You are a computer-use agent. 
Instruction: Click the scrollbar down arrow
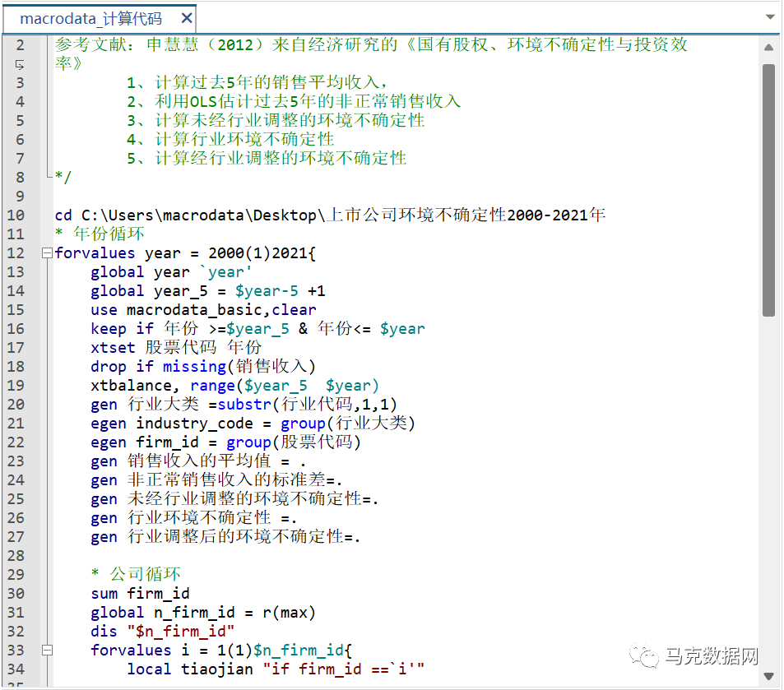point(769,677)
